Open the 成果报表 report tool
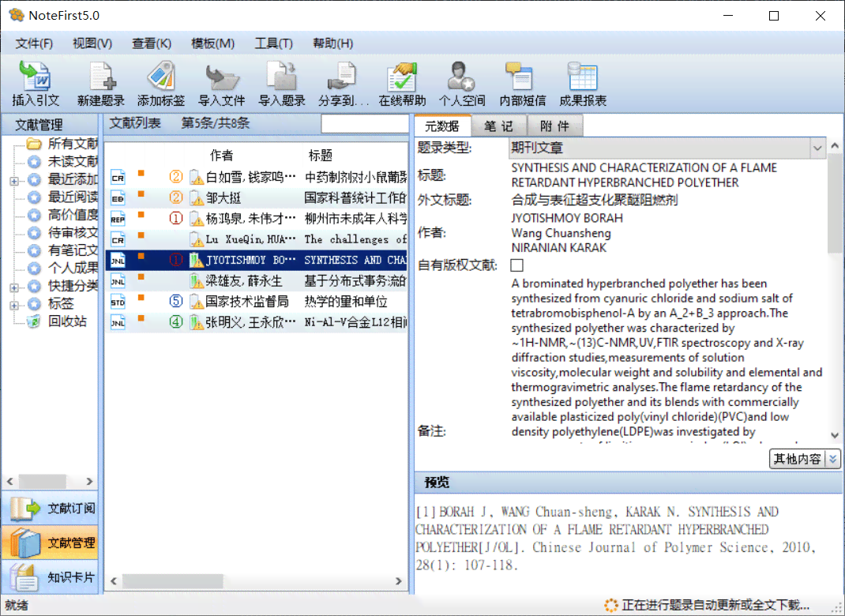The width and height of the screenshot is (845, 616). (x=583, y=84)
